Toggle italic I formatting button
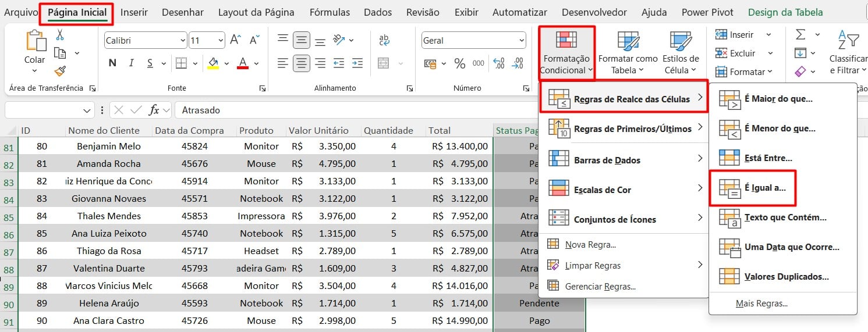 [132, 63]
